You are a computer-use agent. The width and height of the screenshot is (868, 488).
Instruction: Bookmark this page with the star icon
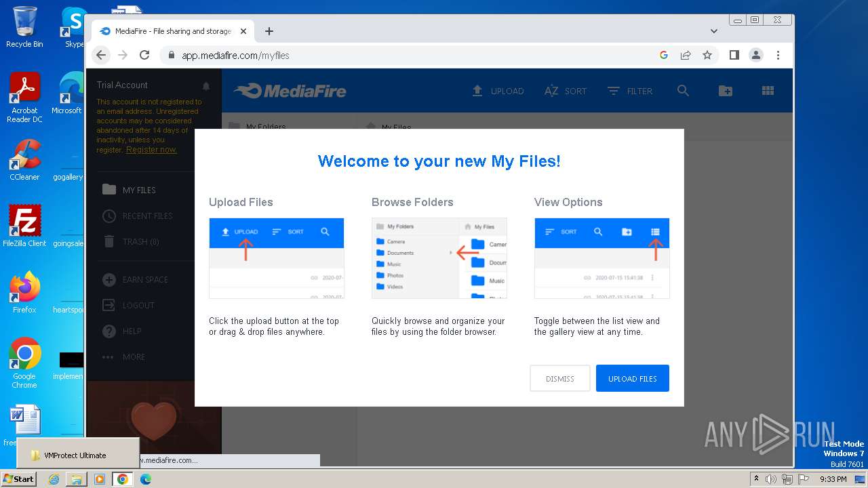pyautogui.click(x=707, y=55)
